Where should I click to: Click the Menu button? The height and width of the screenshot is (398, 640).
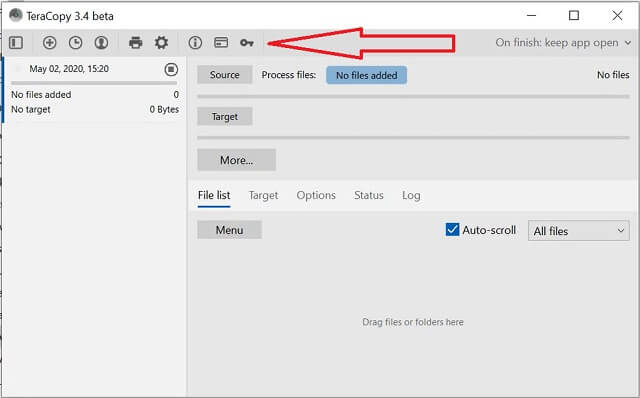pos(229,230)
